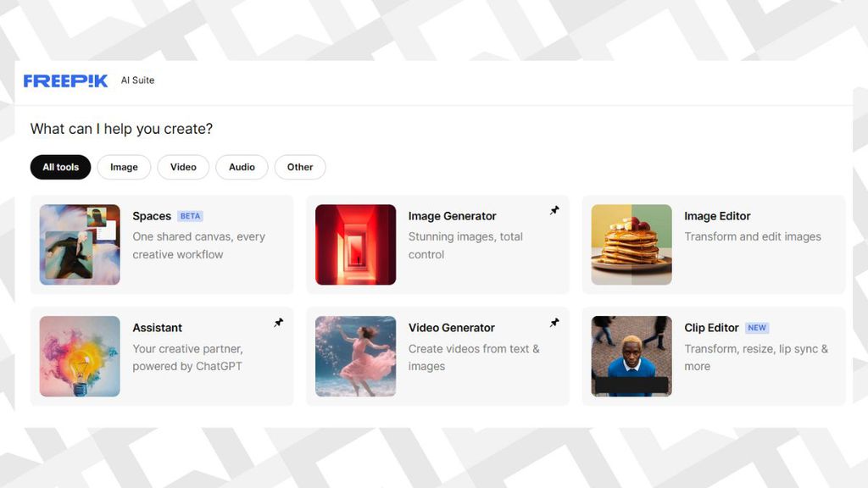Open the Clip Editor portrait thumbnail
Screen dimensions: 868x488
[631, 357]
